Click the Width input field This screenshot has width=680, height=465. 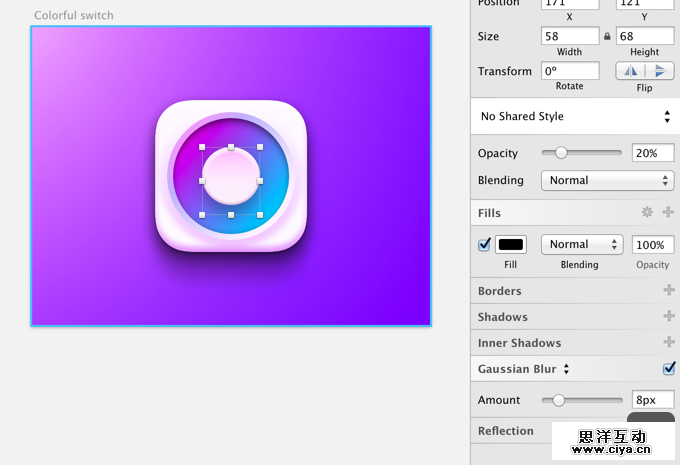[570, 36]
